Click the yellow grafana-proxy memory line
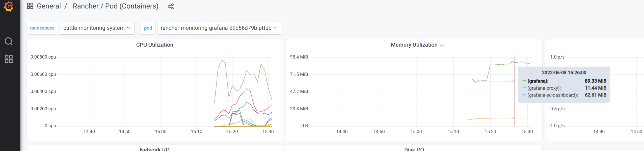 pyautogui.click(x=500, y=118)
